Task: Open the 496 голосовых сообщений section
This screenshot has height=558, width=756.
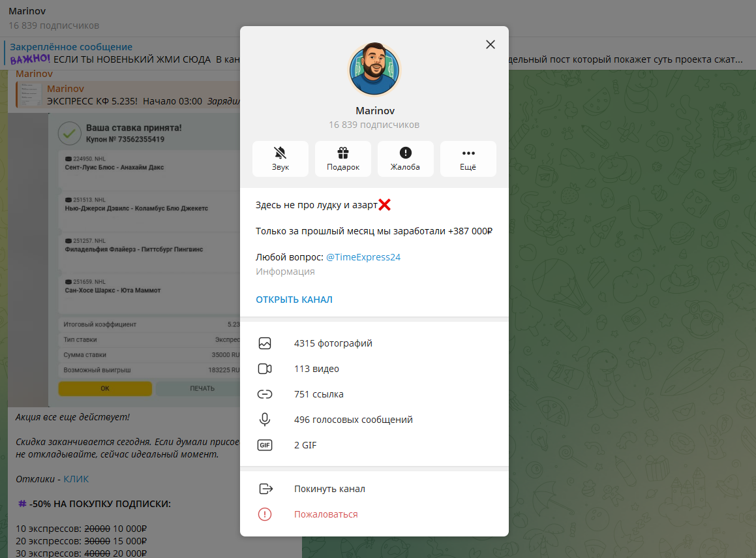Action: [x=374, y=420]
